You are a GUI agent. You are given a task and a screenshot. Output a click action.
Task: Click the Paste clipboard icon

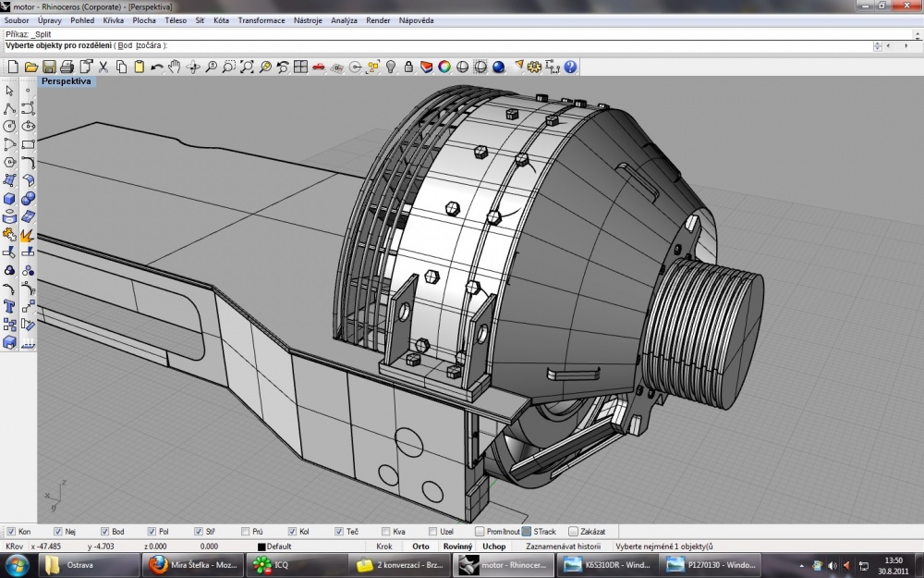tap(140, 67)
